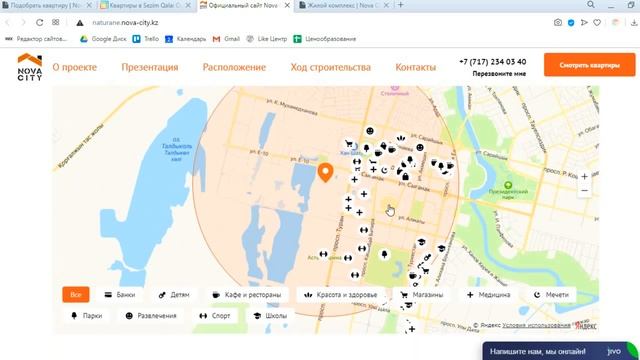Filter map by Кафе и рестораны
This screenshot has width=640, height=360.
pos(247,295)
